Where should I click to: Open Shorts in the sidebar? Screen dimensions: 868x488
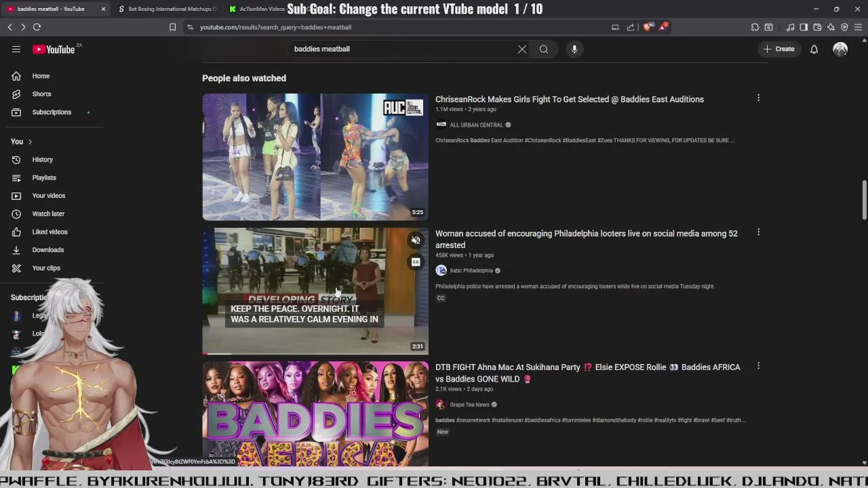pos(54,94)
